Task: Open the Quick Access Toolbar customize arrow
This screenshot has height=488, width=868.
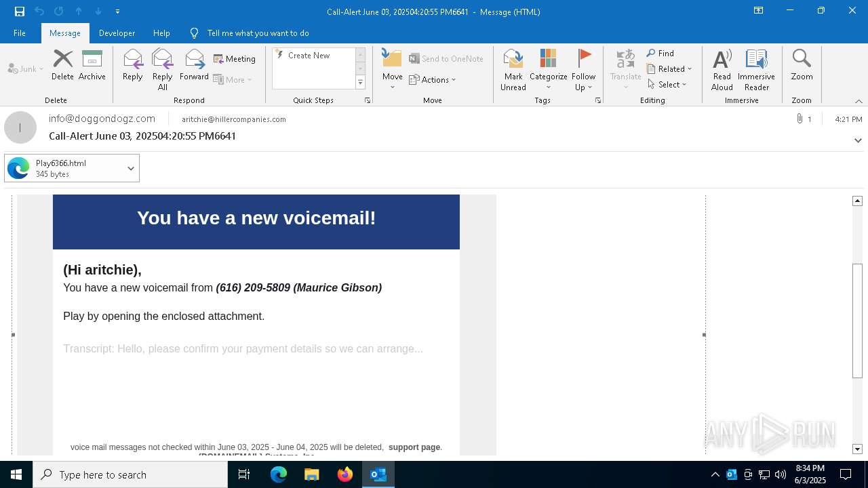Action: tap(117, 12)
